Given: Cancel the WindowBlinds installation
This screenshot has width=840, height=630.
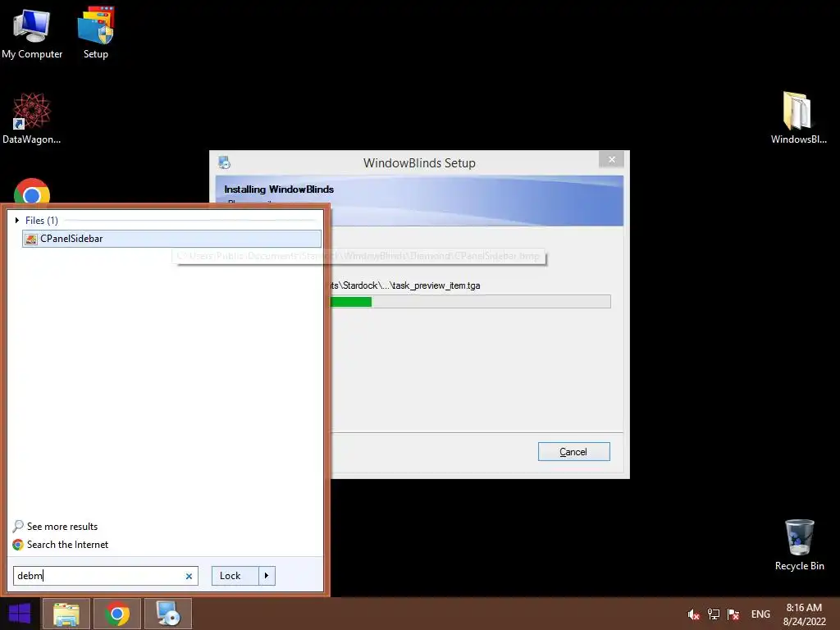Looking at the screenshot, I should coord(573,452).
